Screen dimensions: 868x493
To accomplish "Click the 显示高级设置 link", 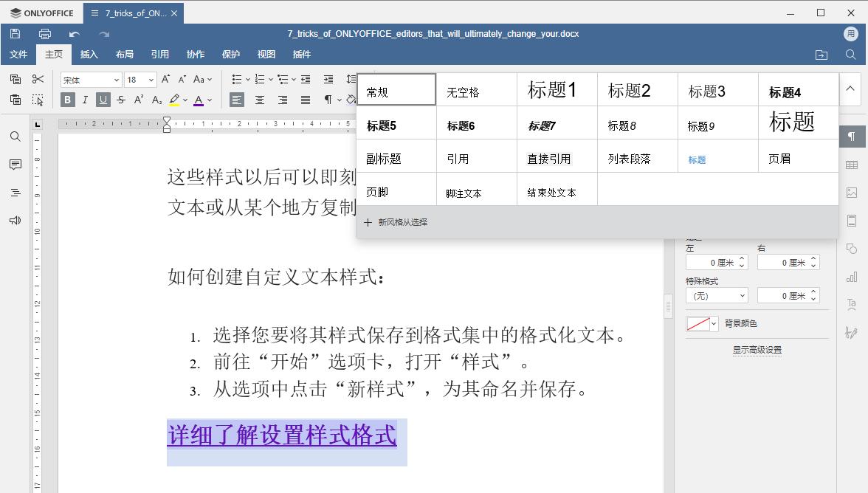I will pos(758,349).
